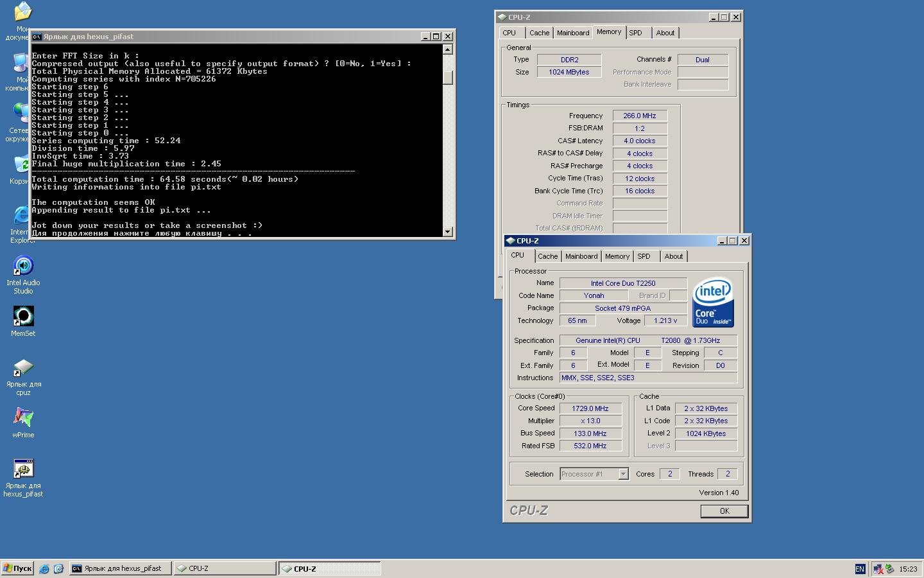The image size is (924, 578).
Task: Click the Channels # Dual field
Action: (703, 60)
